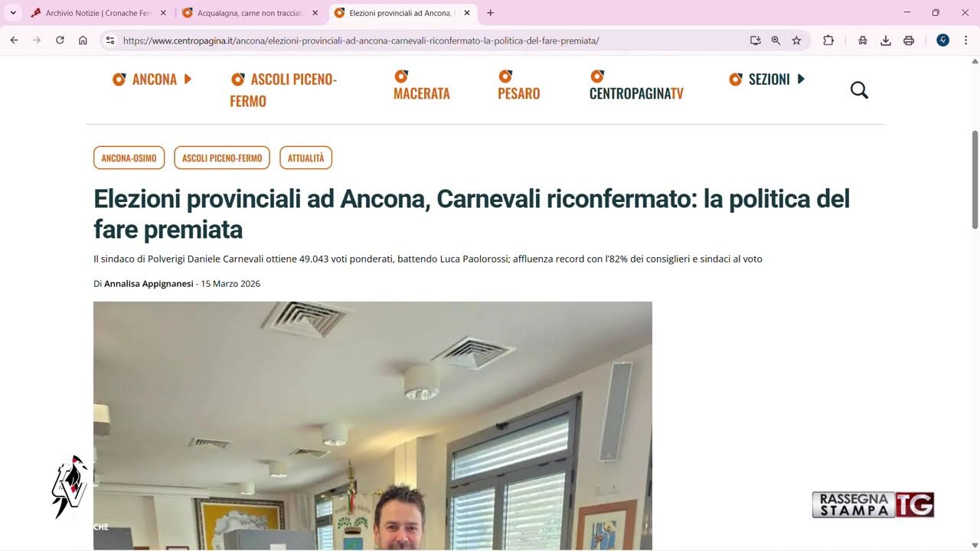Open the zoom magnifier in address bar

coord(776,41)
